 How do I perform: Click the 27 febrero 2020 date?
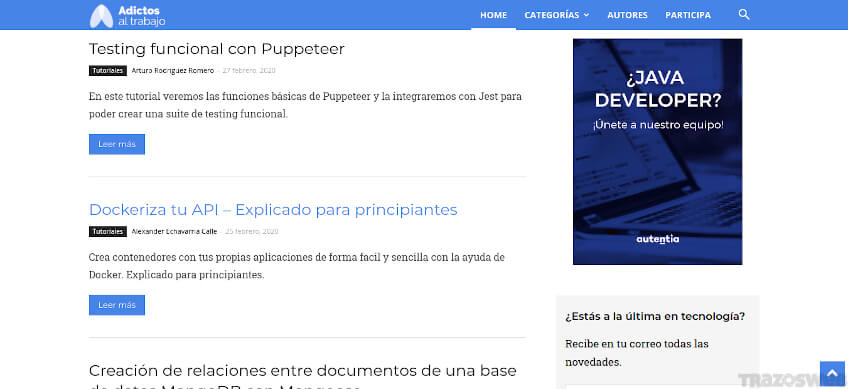(x=249, y=70)
